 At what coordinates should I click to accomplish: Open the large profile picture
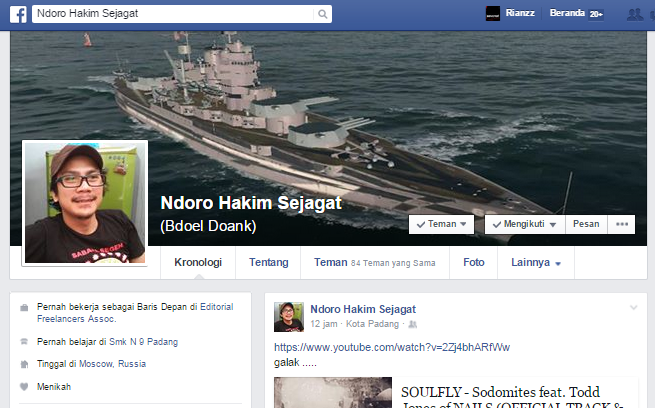pyautogui.click(x=85, y=203)
